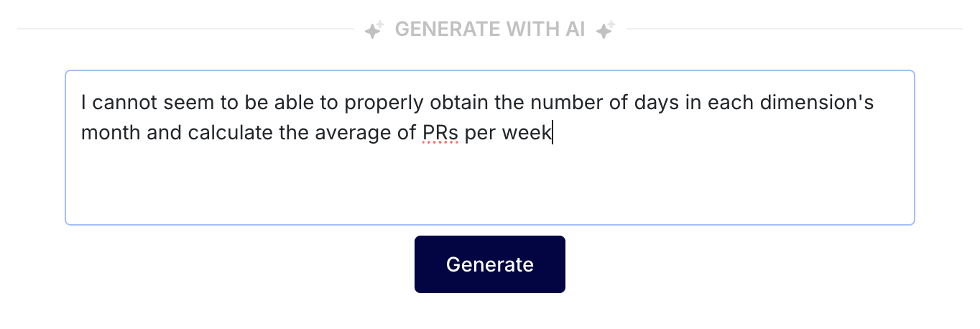Click the sparkle icon left of the heading
This screenshot has width=980, height=329.
pyautogui.click(x=374, y=30)
